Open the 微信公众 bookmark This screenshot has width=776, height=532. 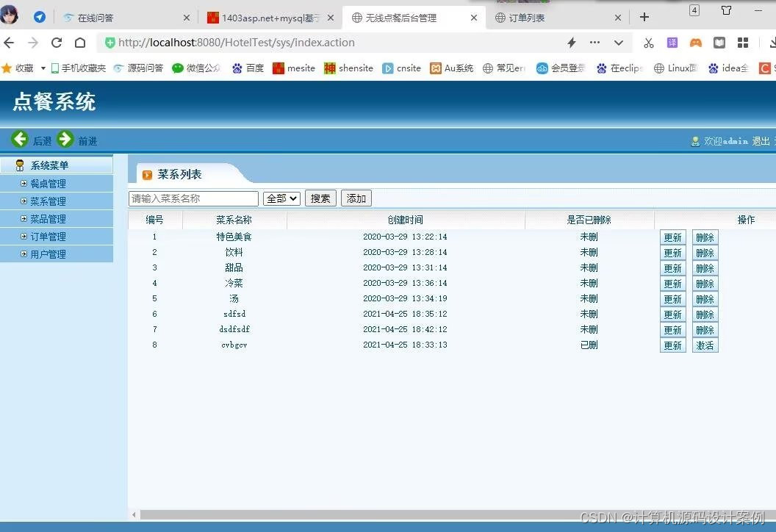196,68
